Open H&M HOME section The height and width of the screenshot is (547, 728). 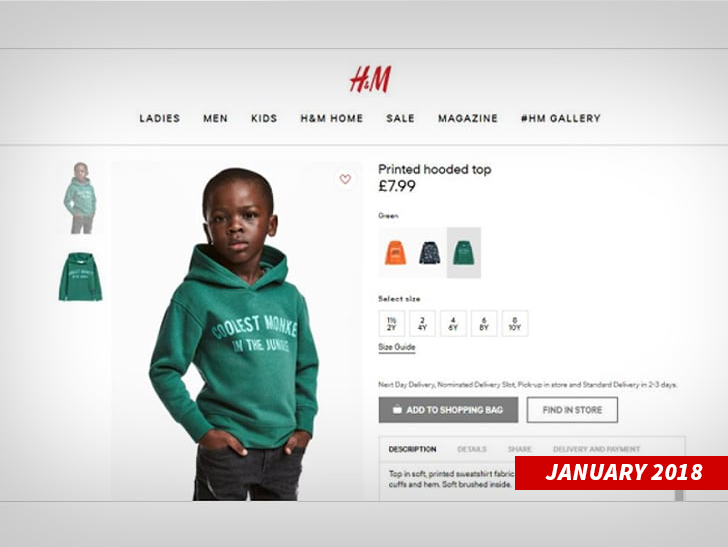coord(332,118)
